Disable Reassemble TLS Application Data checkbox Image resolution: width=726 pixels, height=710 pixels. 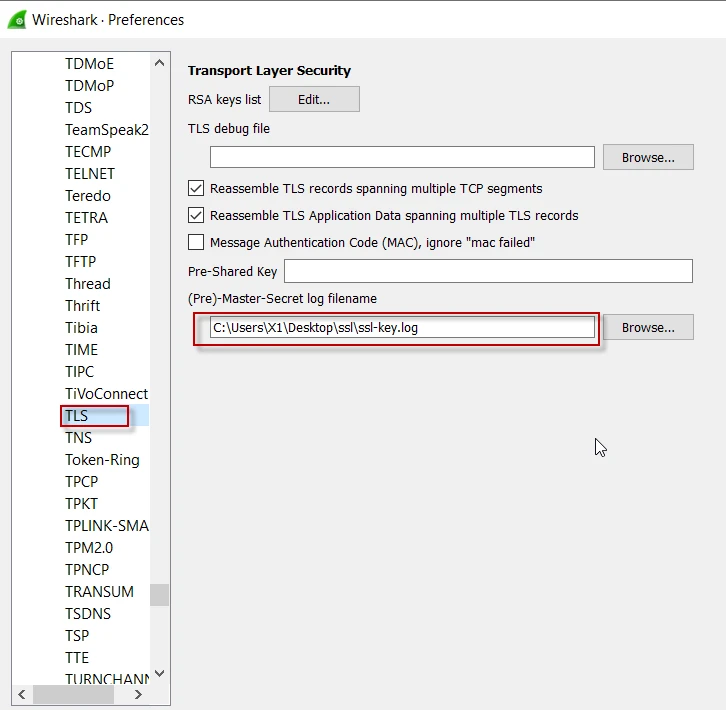click(196, 215)
